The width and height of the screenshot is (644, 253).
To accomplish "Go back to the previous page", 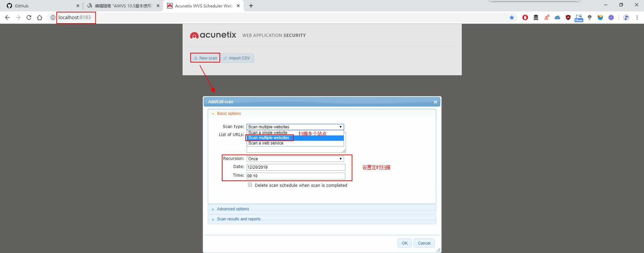I will 7,17.
